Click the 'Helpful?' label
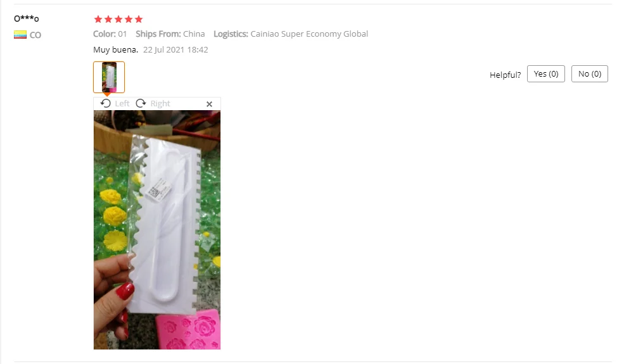Screen dimensions: 624x364 tap(505, 75)
